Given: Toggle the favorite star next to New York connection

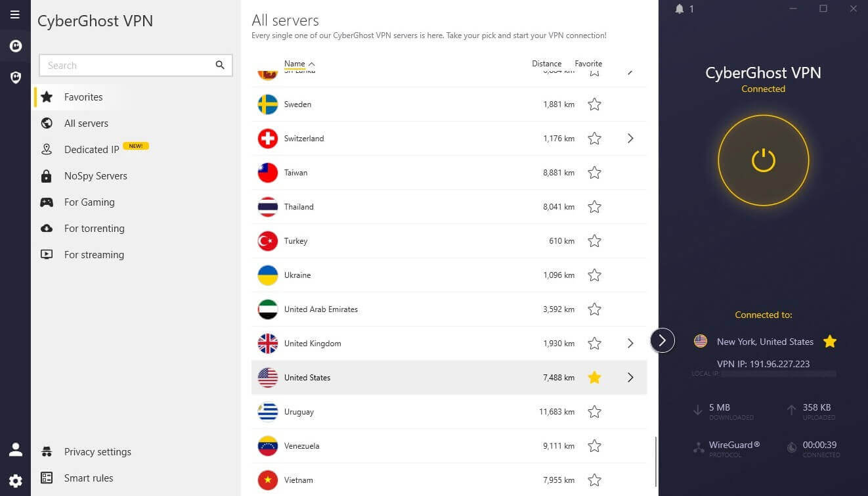Looking at the screenshot, I should 830,341.
